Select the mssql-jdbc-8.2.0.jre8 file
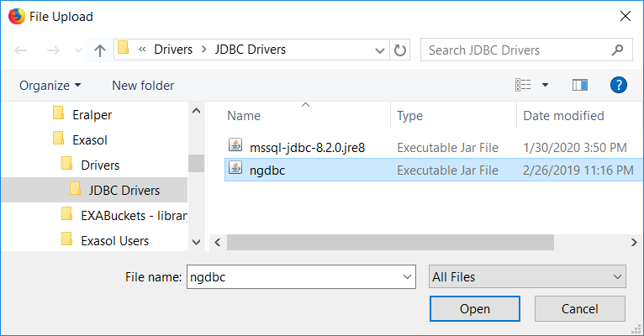The image size is (644, 336). pos(307,147)
